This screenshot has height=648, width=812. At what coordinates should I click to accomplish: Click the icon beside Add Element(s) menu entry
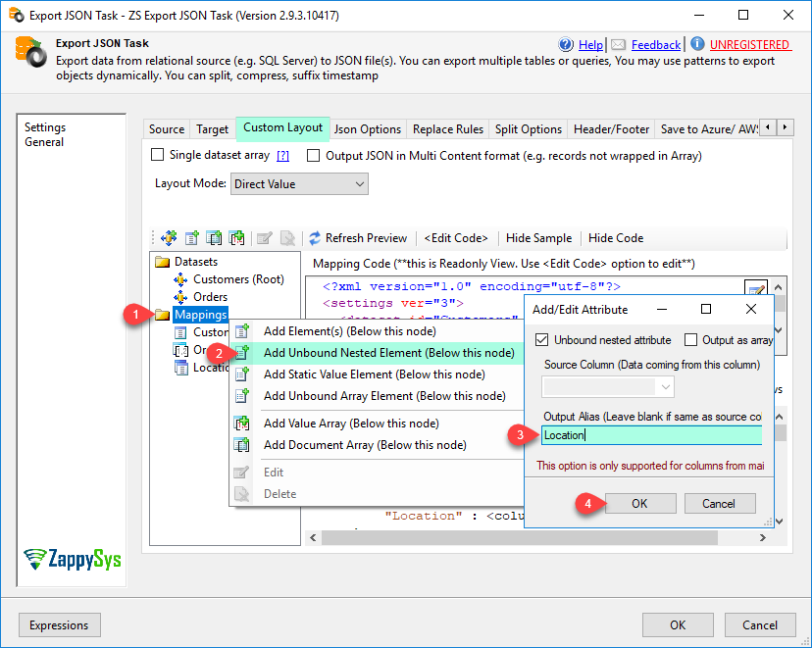click(x=242, y=331)
